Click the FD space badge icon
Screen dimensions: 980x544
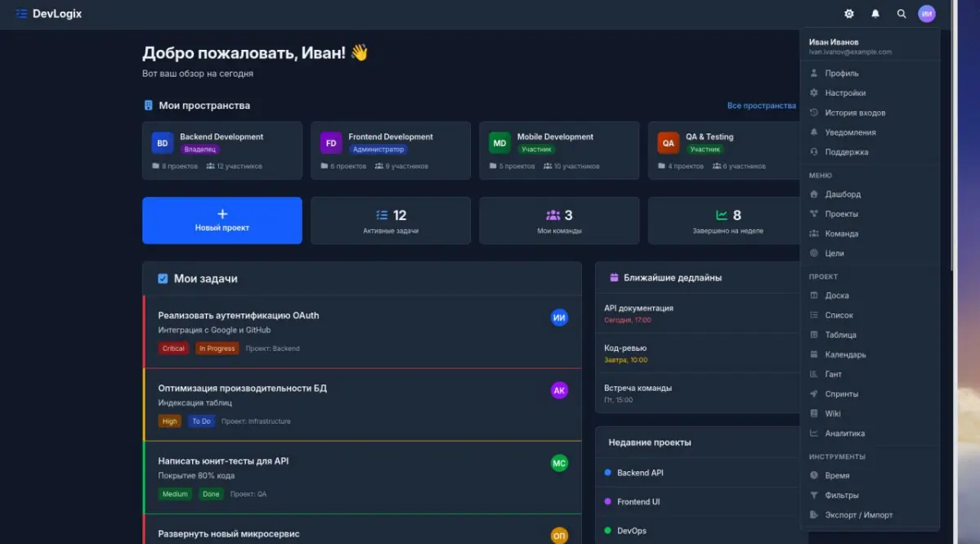[331, 143]
